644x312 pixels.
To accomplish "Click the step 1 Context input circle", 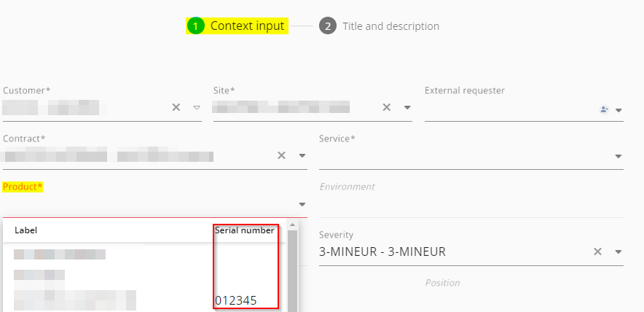I will (x=196, y=26).
